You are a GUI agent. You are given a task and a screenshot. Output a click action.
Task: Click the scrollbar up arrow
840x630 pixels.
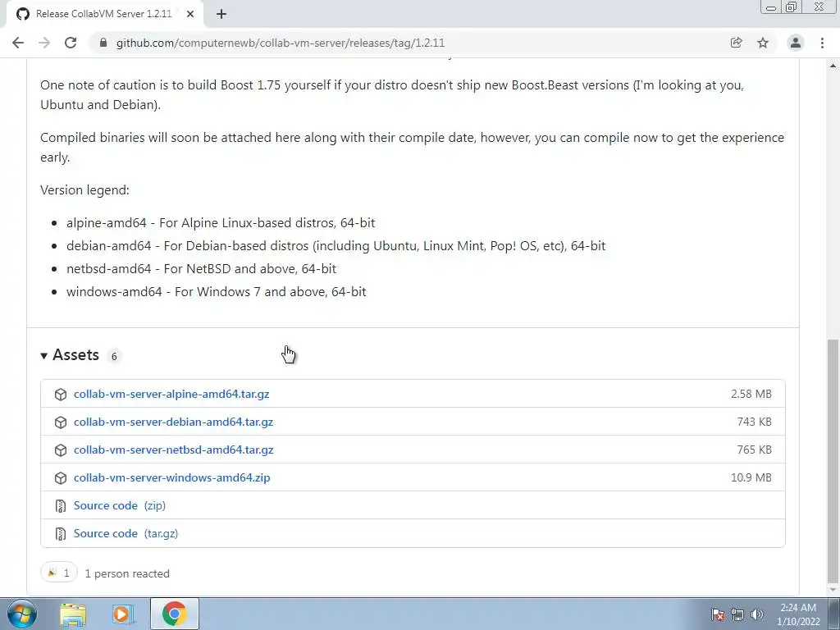click(x=833, y=66)
